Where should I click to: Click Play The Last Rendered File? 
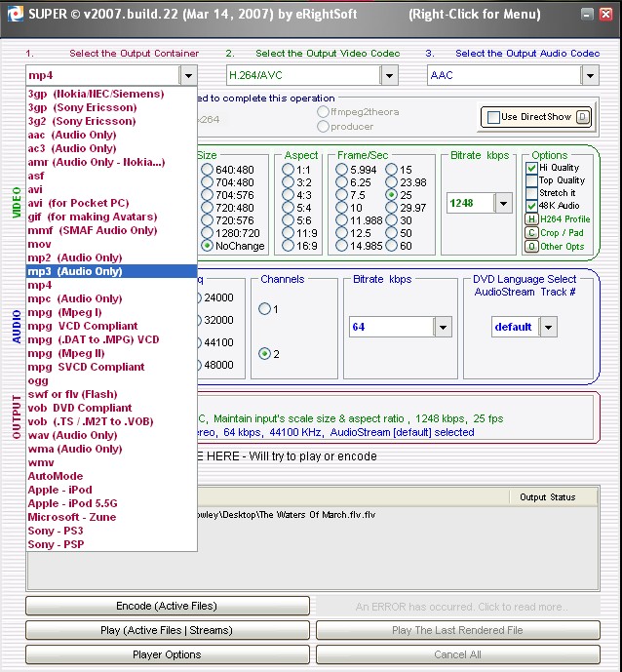458,630
